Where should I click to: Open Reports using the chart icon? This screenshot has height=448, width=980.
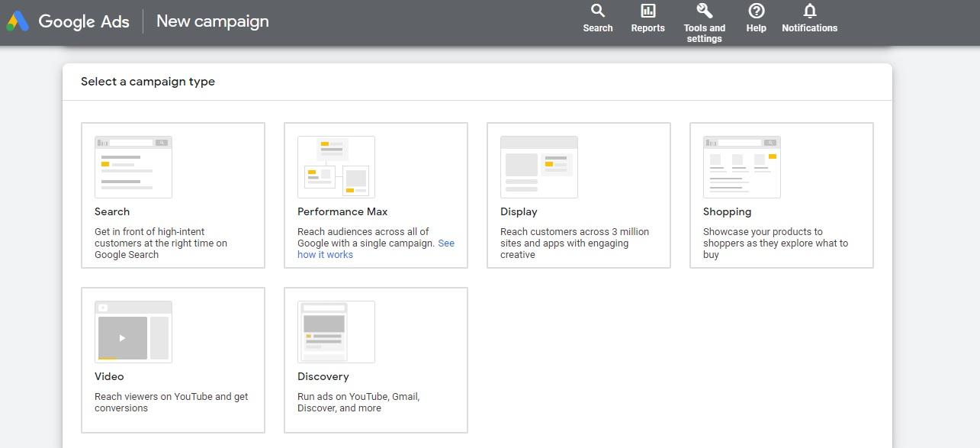point(647,11)
